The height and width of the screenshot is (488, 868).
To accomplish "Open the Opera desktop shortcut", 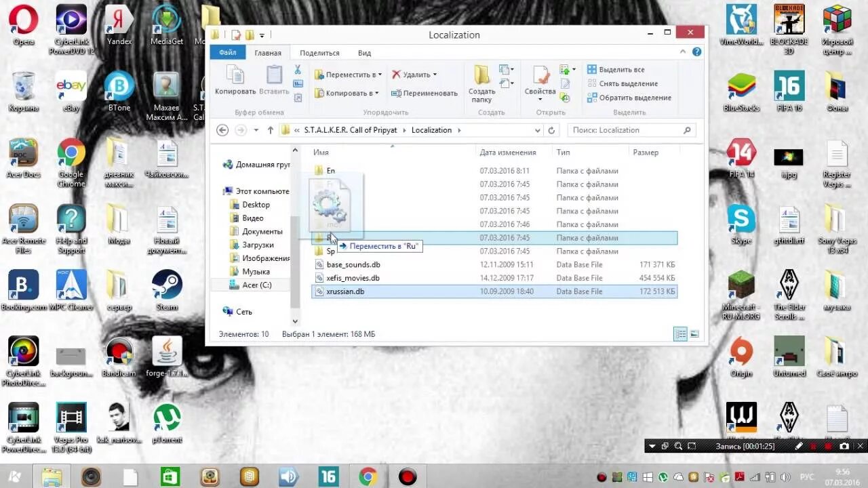I will [23, 25].
